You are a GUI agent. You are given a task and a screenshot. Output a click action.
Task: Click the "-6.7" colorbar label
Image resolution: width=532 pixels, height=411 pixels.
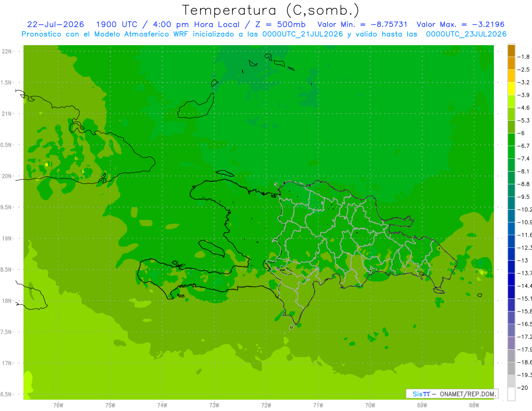tap(524, 146)
